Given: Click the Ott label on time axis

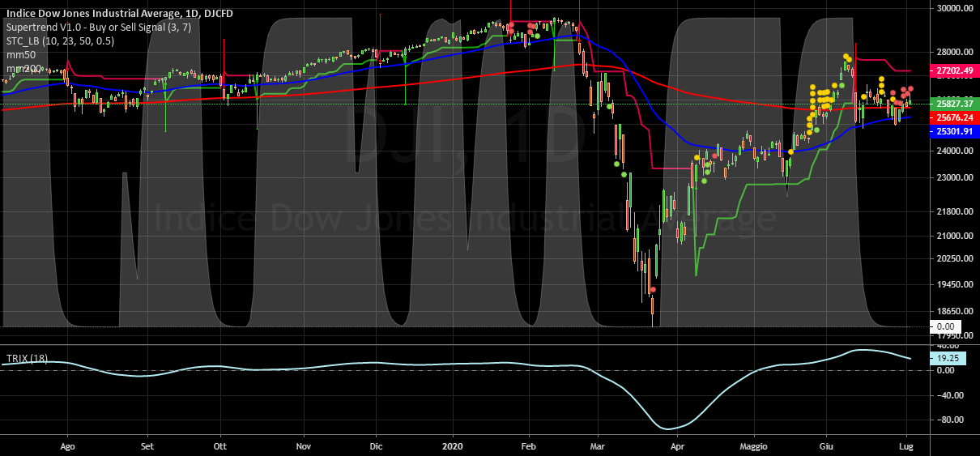Looking at the screenshot, I should 219,445.
